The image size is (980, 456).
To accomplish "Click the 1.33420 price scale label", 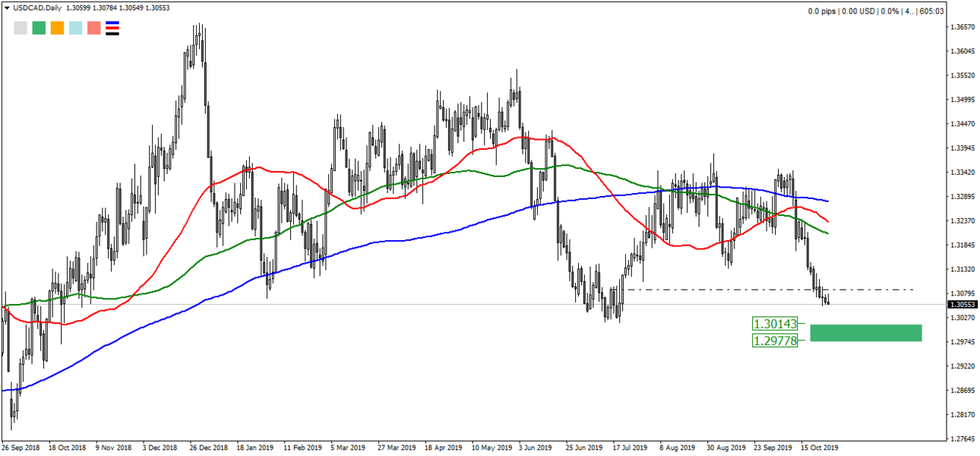I will (963, 173).
